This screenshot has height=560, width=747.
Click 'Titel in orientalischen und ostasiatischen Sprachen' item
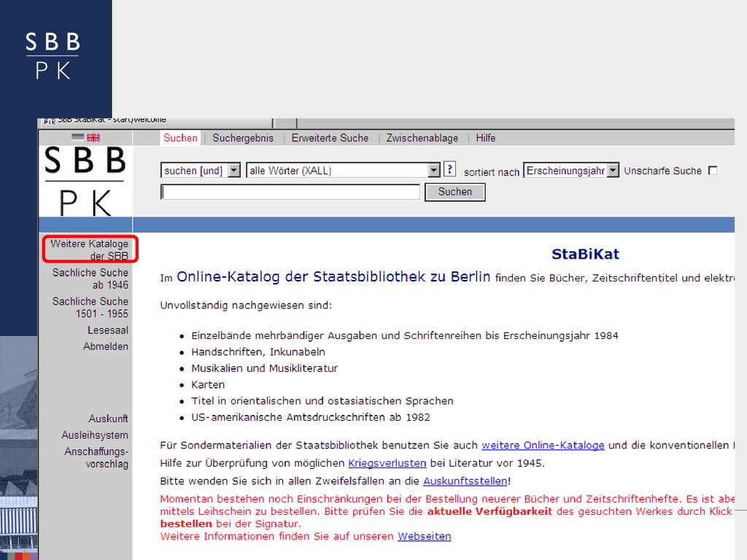(x=322, y=401)
